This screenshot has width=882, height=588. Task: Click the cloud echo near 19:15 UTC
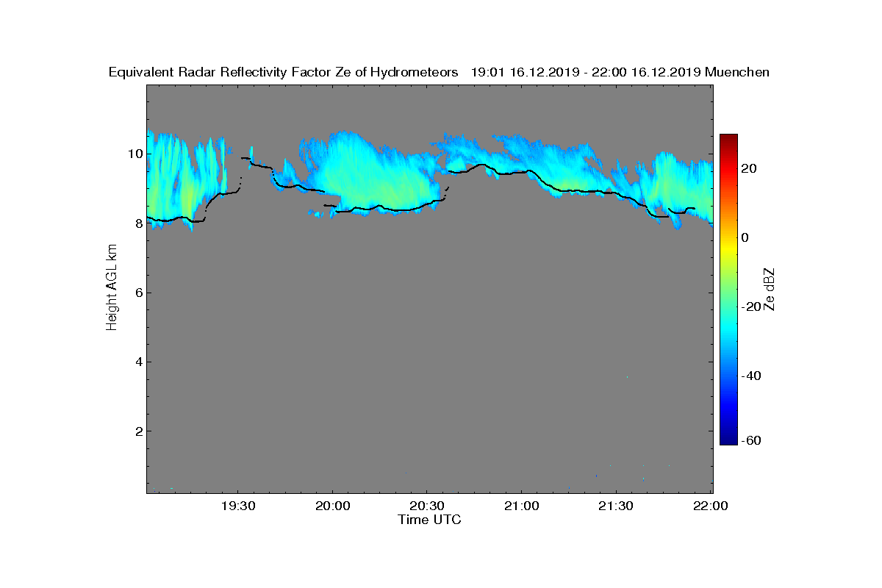pyautogui.click(x=188, y=180)
